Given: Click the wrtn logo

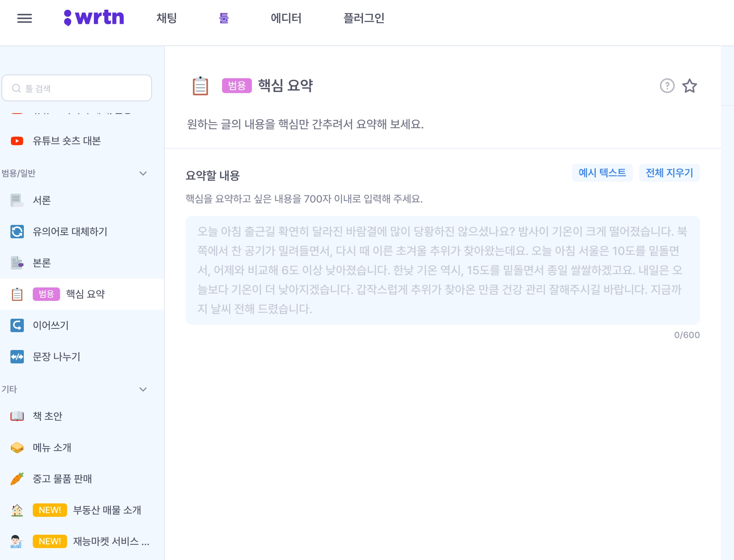Looking at the screenshot, I should click(x=94, y=17).
